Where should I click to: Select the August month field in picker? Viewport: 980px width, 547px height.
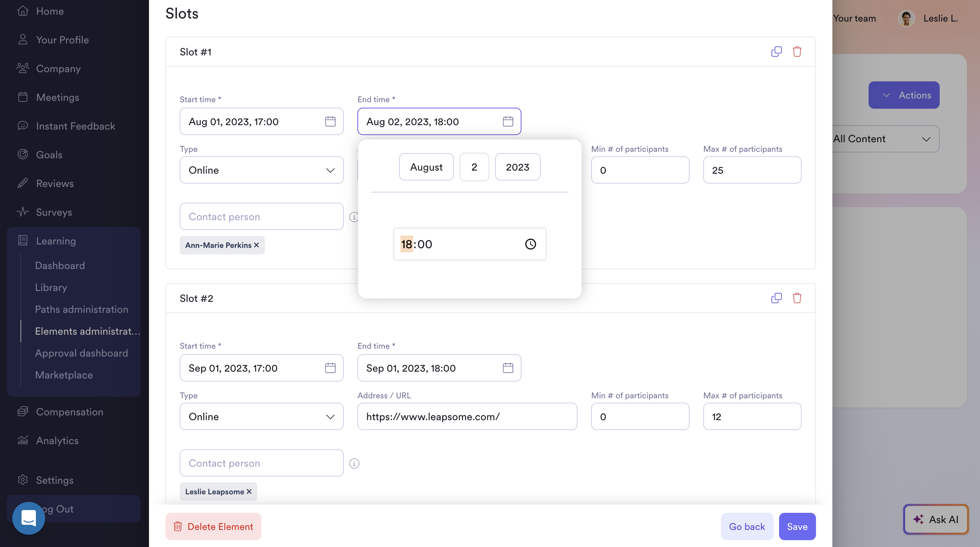pos(426,167)
